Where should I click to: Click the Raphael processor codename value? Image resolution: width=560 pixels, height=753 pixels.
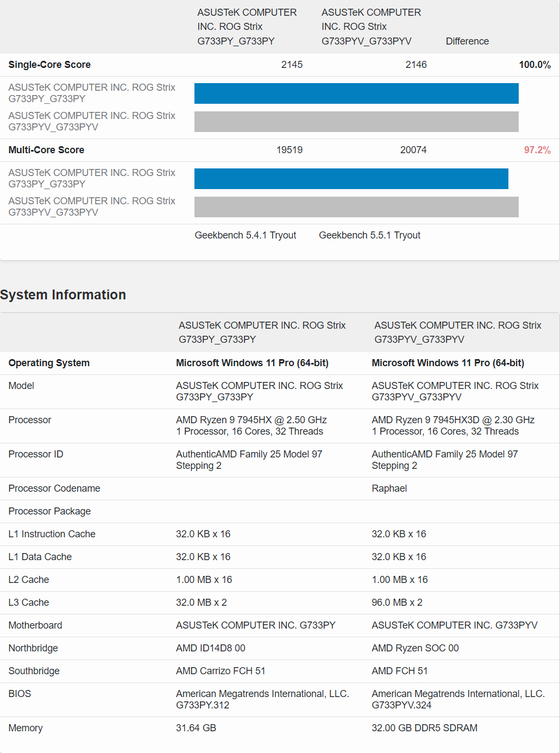point(389,488)
